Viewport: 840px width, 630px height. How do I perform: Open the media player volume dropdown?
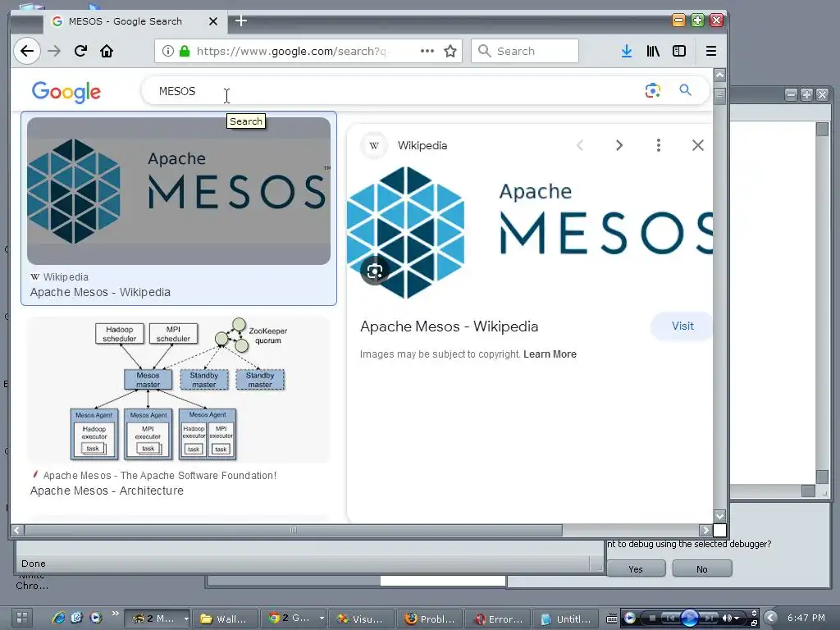(737, 619)
